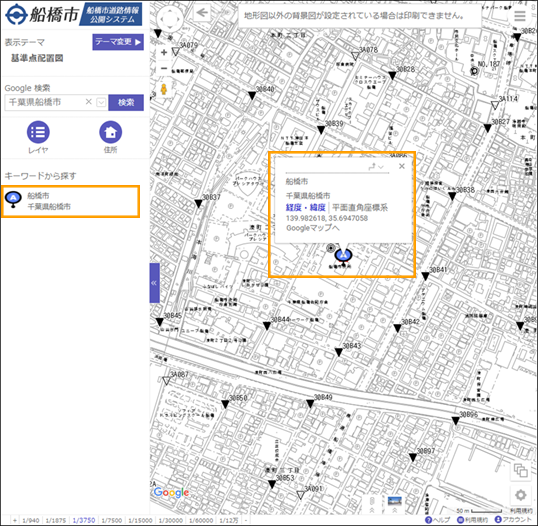Open the Google search history dropdown
This screenshot has height=526, width=538.
(x=101, y=102)
